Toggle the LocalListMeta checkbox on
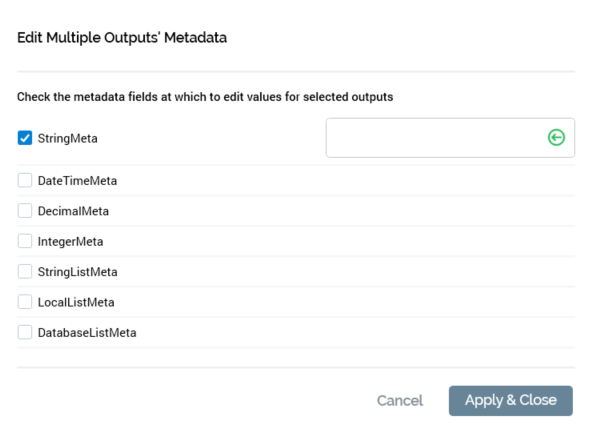This screenshot has width=590, height=444. pyautogui.click(x=25, y=302)
